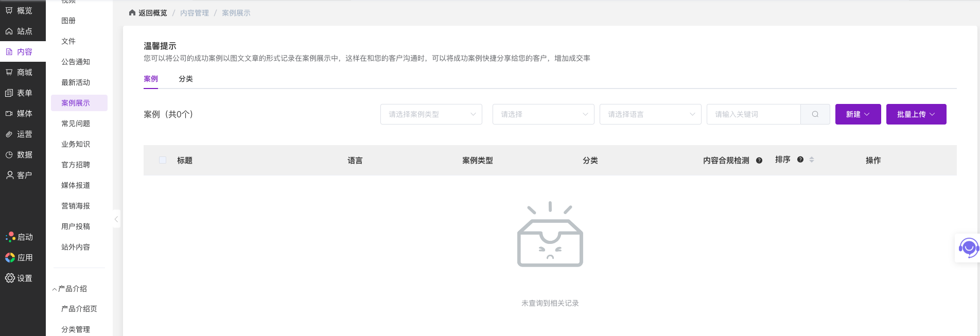
Task: Open the customer service headset chat icon
Action: (968, 248)
